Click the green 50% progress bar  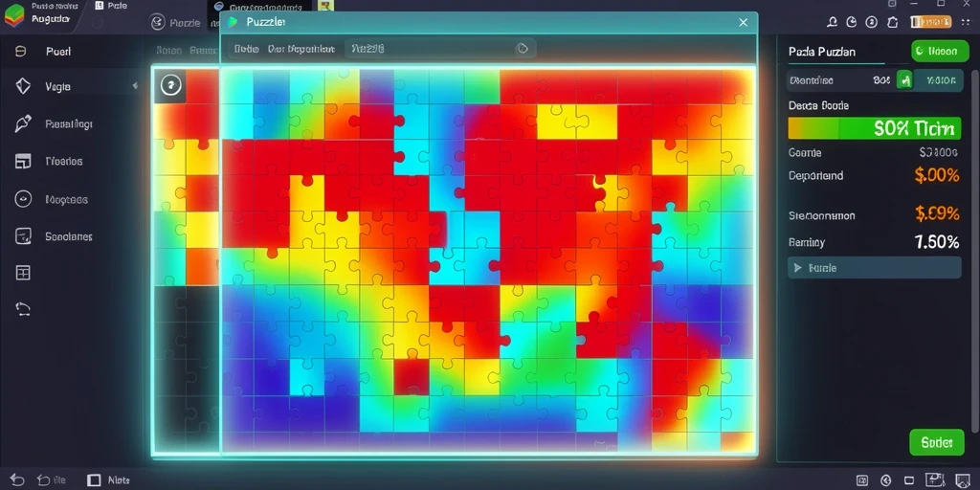[x=875, y=128]
